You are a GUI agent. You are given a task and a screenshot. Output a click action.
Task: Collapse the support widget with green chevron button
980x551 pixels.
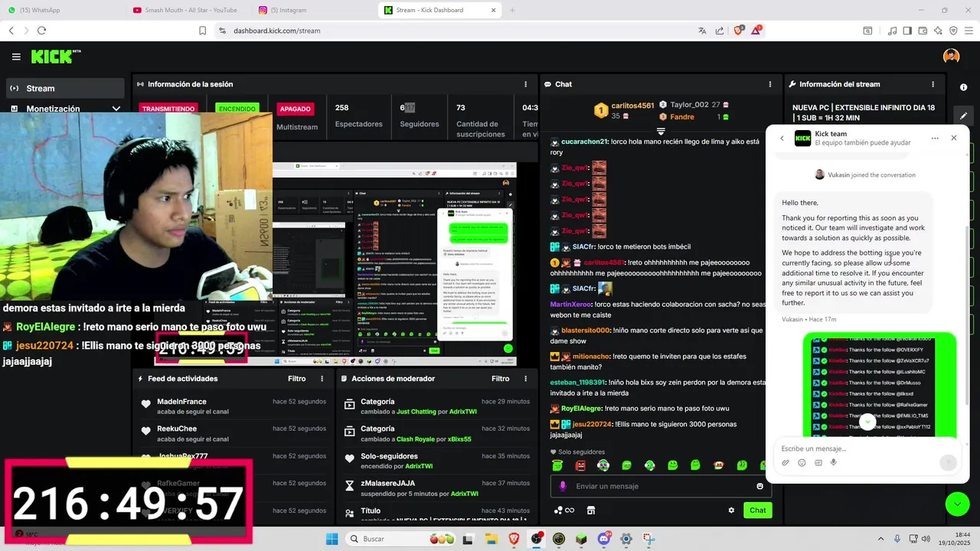tap(957, 504)
